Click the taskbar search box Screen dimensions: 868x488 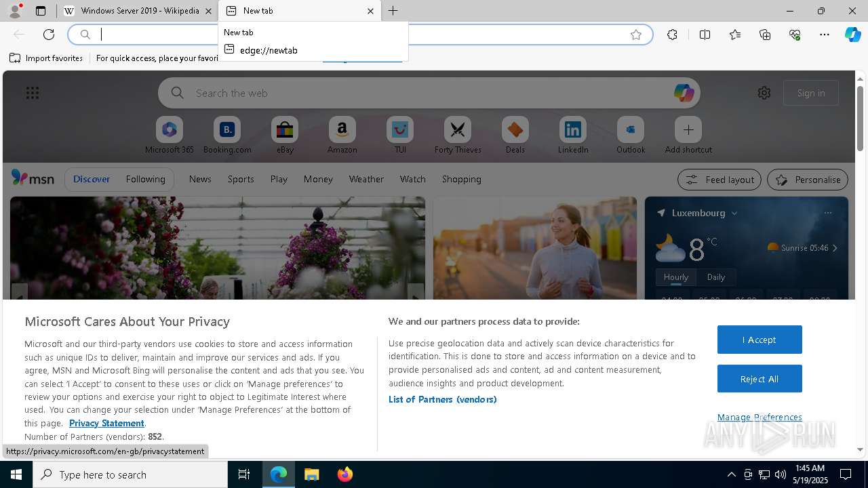[x=130, y=474]
